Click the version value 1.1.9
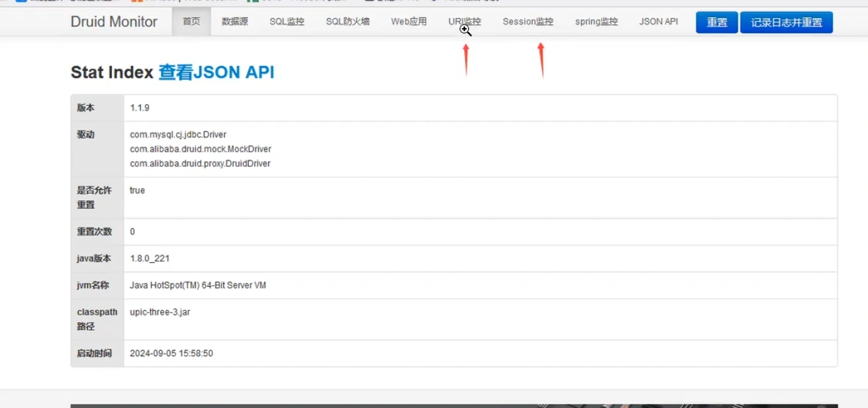 (x=140, y=108)
